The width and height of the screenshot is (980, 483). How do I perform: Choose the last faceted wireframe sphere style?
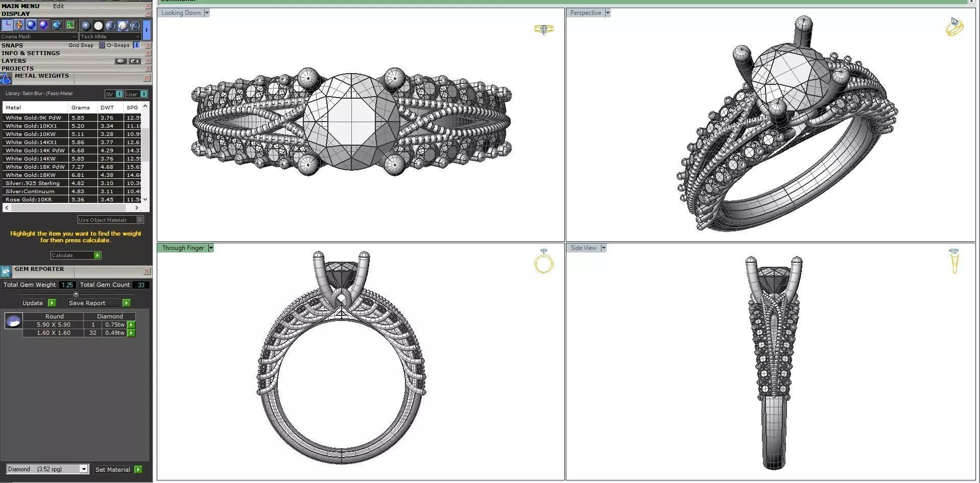point(135,26)
